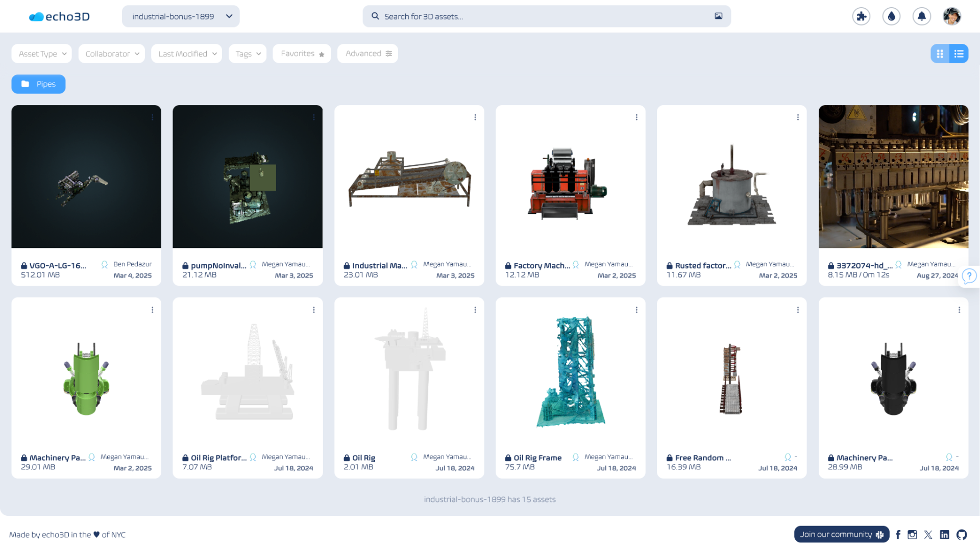
Task: Open the industrial-bonus-1899 project dropdown
Action: 180,16
